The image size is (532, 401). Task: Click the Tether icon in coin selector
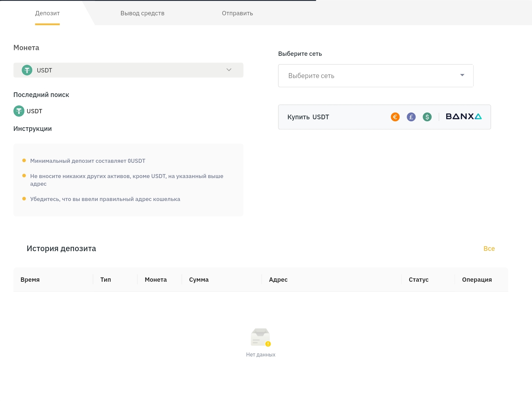coord(27,70)
